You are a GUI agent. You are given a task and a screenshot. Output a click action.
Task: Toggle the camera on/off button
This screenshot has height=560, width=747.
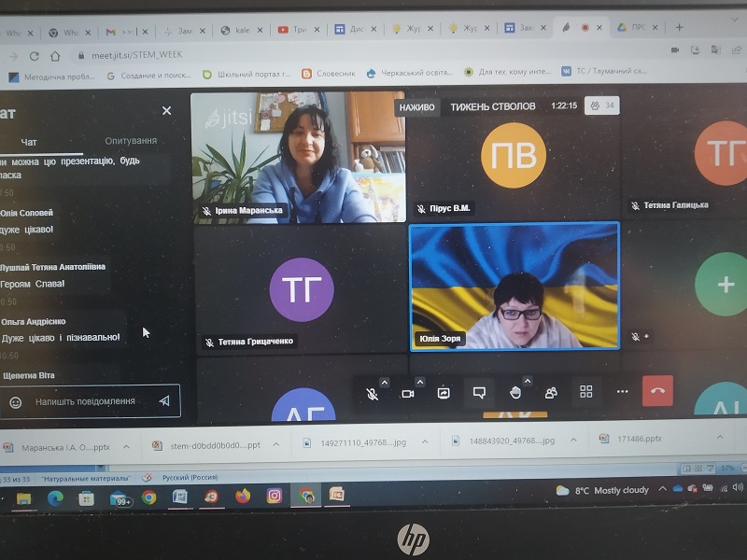pos(408,394)
